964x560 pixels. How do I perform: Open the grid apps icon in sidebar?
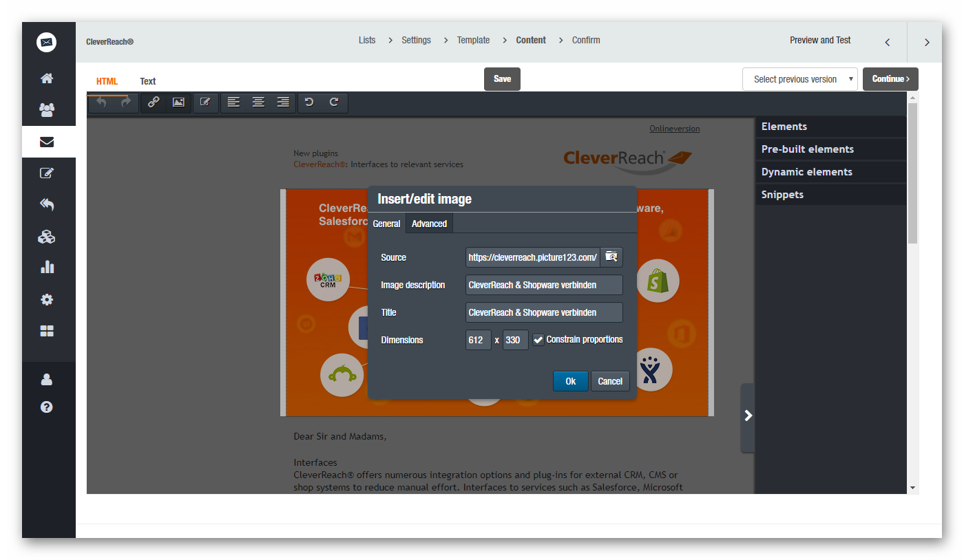47,331
